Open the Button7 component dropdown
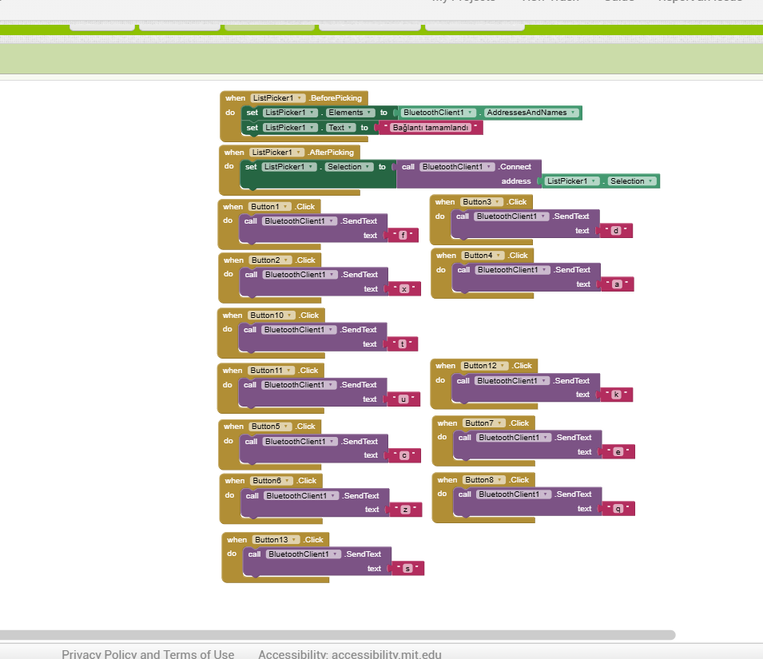 tap(484, 423)
